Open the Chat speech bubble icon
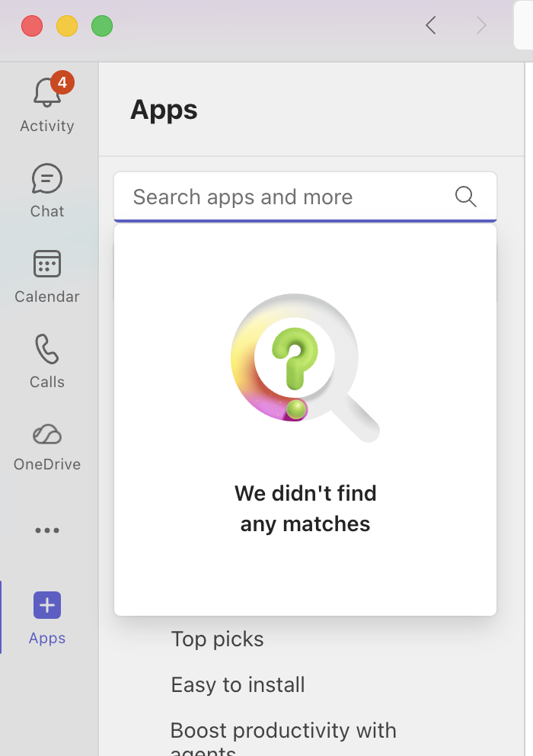This screenshot has height=756, width=533. (x=47, y=180)
